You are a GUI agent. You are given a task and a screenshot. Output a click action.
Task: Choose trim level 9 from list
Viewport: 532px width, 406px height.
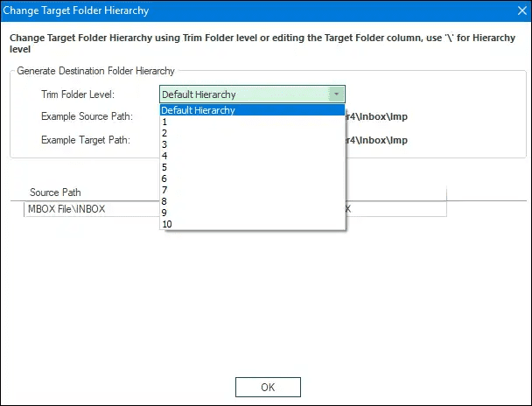tap(252, 213)
